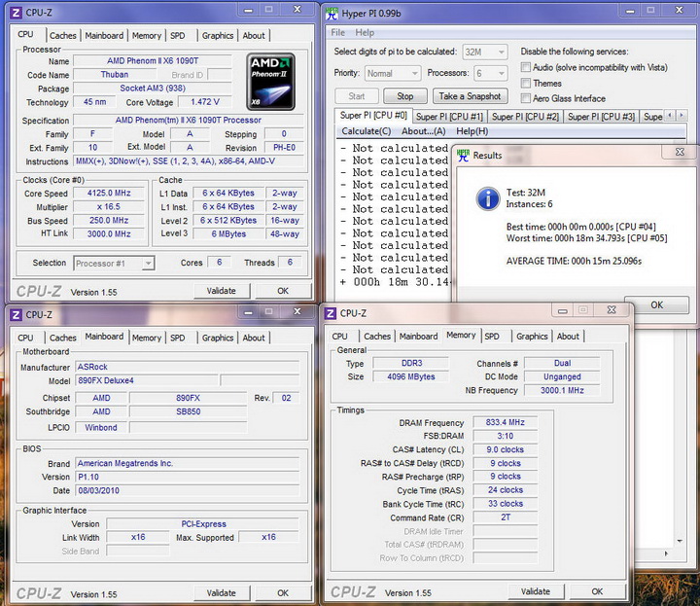Open Memory tab in top-left CPU-Z
The image size is (700, 606).
[147, 35]
